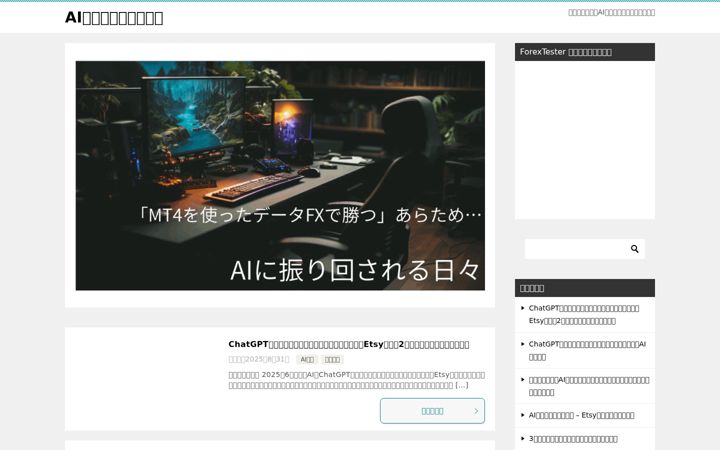Open the third sidebar recent post containing AI
Screen dimensions: 720x450
click(x=589, y=386)
